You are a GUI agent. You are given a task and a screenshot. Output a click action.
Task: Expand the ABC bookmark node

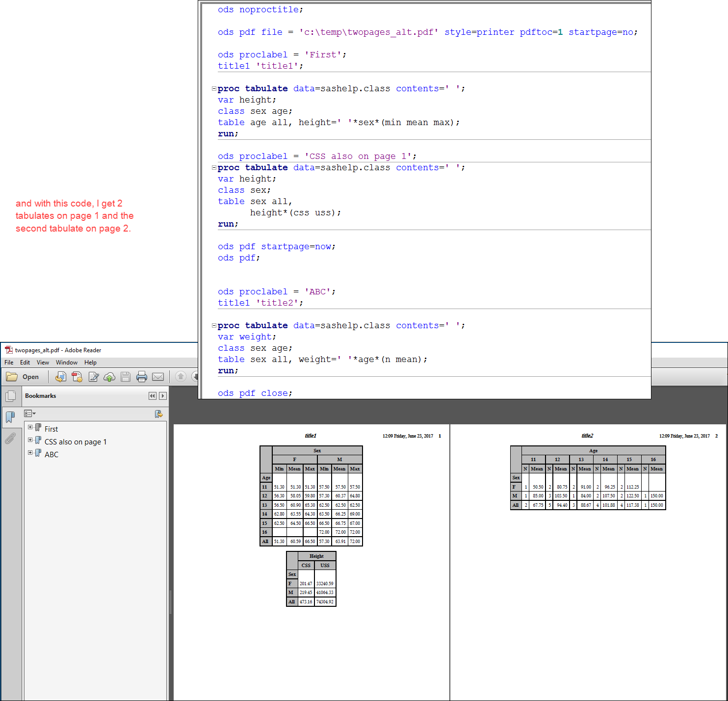click(30, 453)
